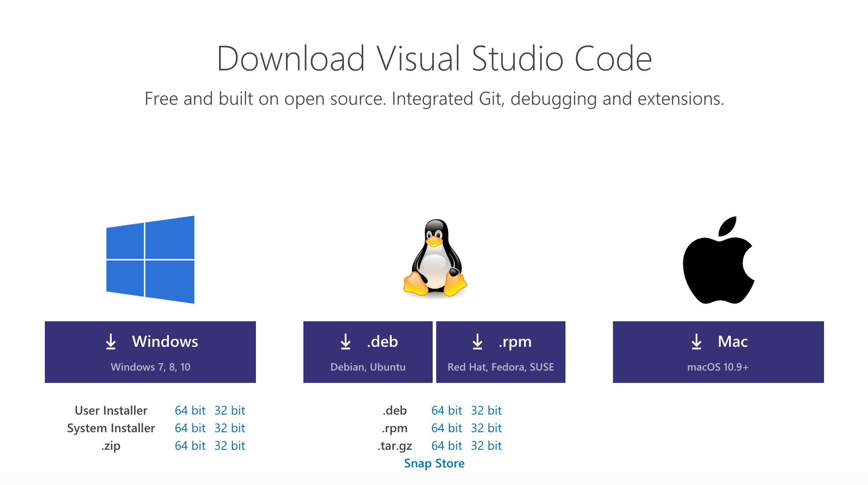
Task: Open the Snap Store link
Action: tap(434, 463)
